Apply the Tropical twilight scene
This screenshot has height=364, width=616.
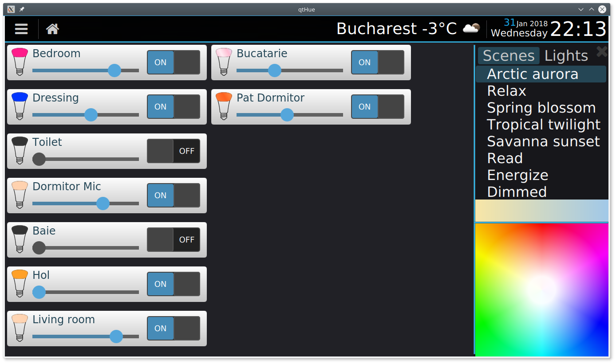[x=543, y=125]
